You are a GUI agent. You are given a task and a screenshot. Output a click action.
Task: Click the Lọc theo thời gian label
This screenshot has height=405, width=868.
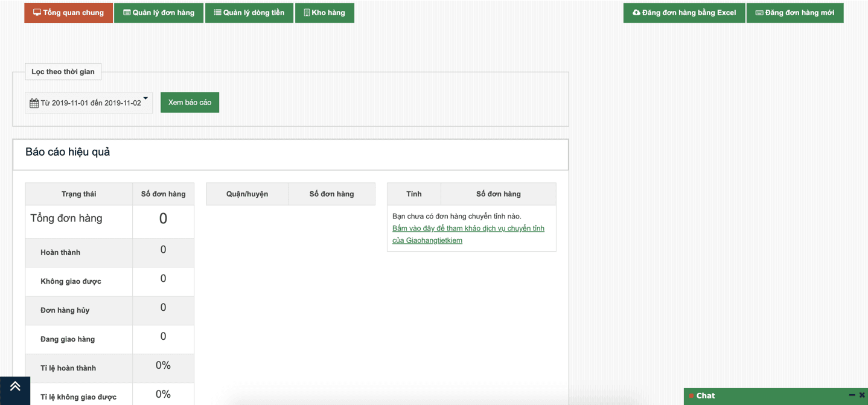tap(63, 71)
